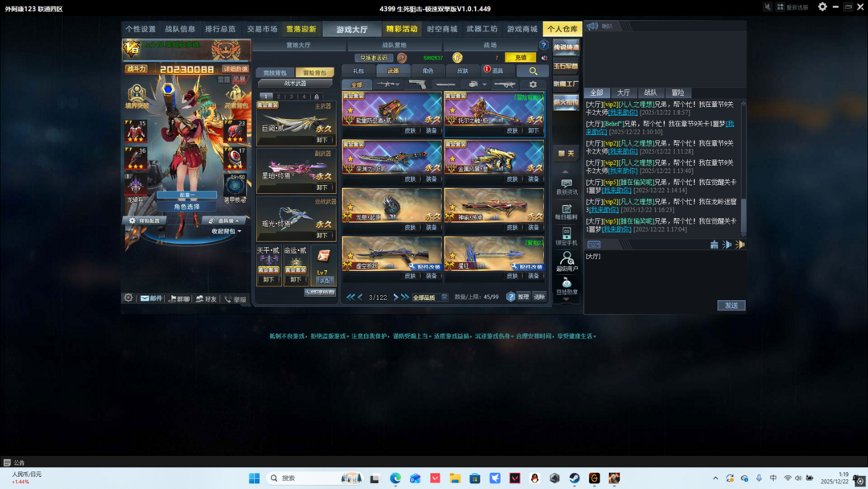Toggle the chat speaker icon above the chat panel
Image resolution: width=868 pixels, height=489 pixels.
click(592, 27)
